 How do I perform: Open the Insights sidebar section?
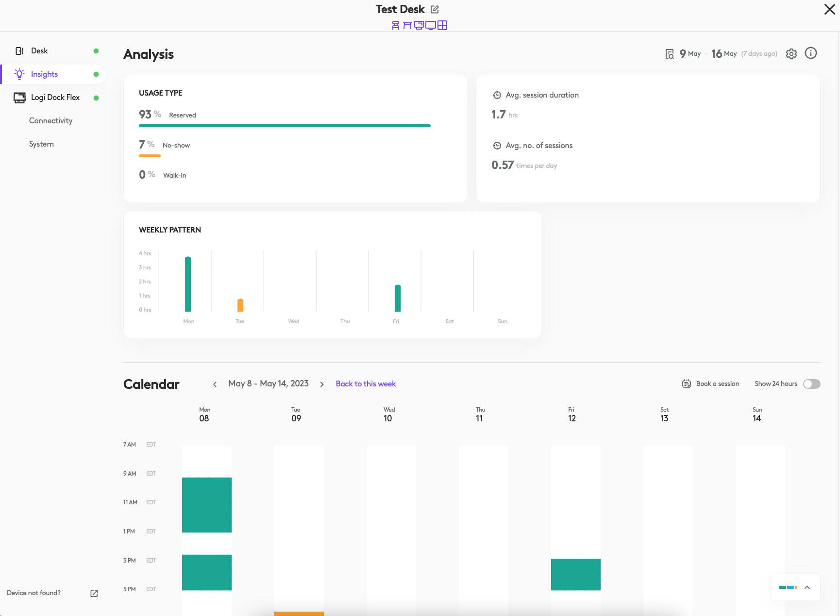pos(53,74)
